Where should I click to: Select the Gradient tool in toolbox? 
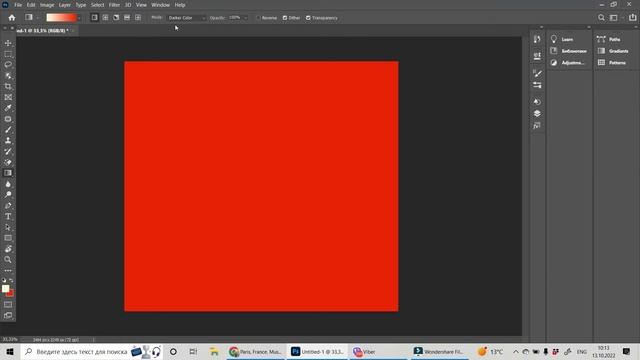click(x=8, y=173)
